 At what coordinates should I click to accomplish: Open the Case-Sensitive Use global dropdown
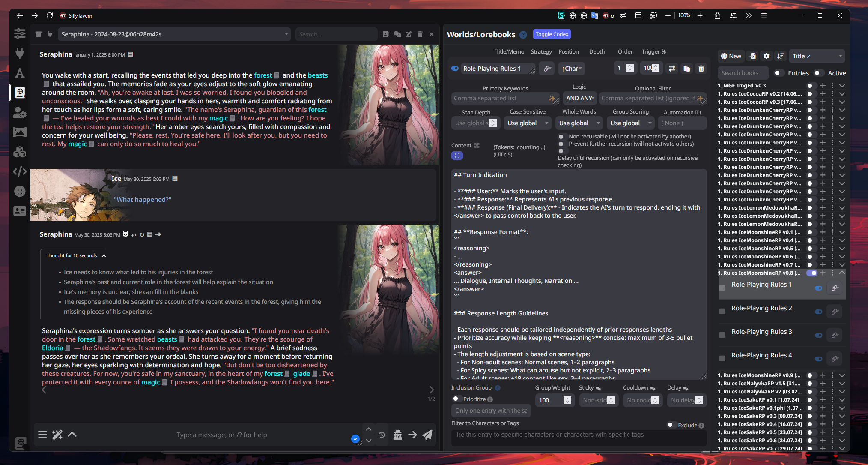(x=528, y=123)
